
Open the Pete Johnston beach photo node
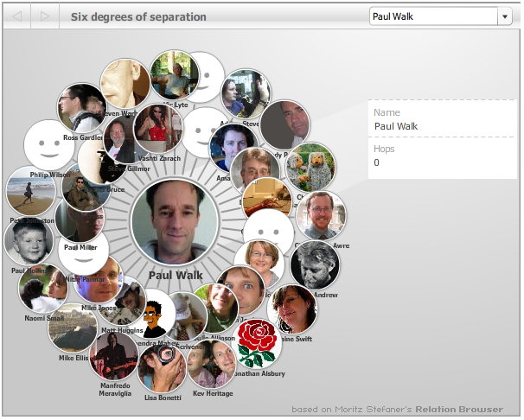click(x=31, y=191)
